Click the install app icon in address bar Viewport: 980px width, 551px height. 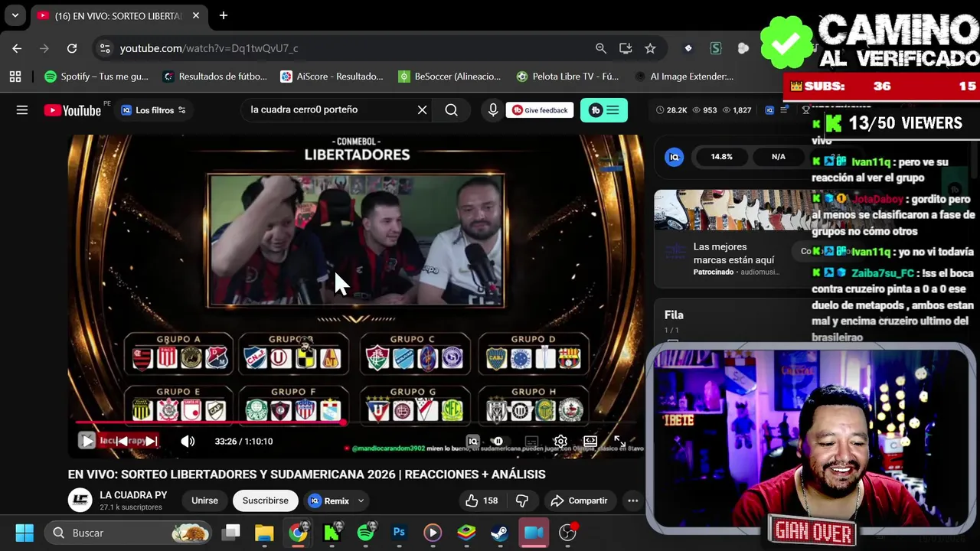coord(626,48)
